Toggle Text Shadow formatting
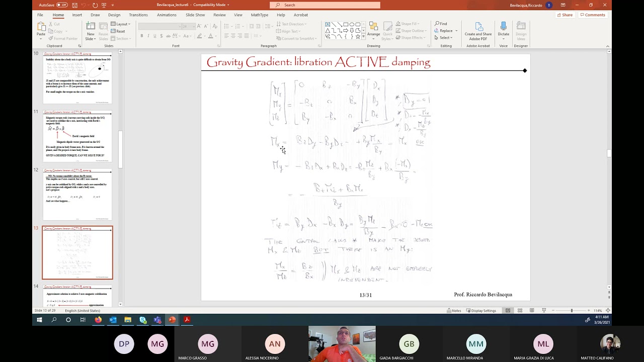The height and width of the screenshot is (362, 644). coord(161,36)
